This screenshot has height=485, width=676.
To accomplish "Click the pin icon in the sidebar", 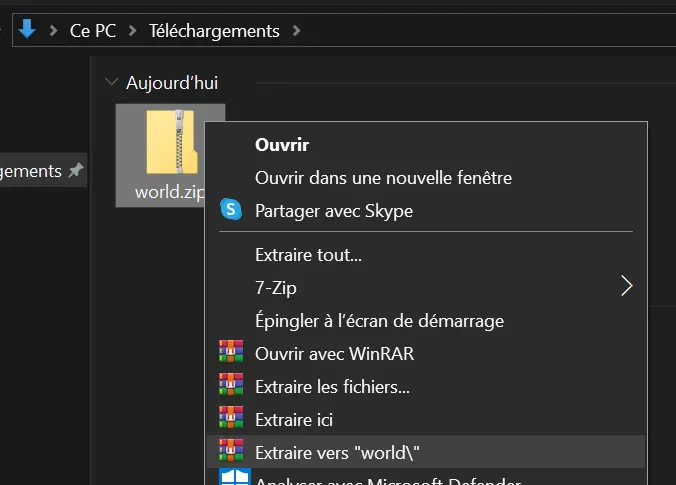I will (x=75, y=171).
